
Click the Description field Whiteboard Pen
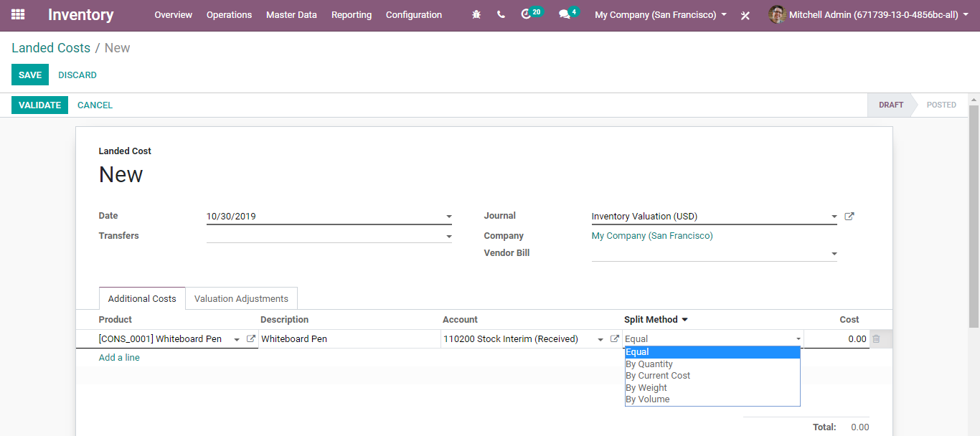349,339
